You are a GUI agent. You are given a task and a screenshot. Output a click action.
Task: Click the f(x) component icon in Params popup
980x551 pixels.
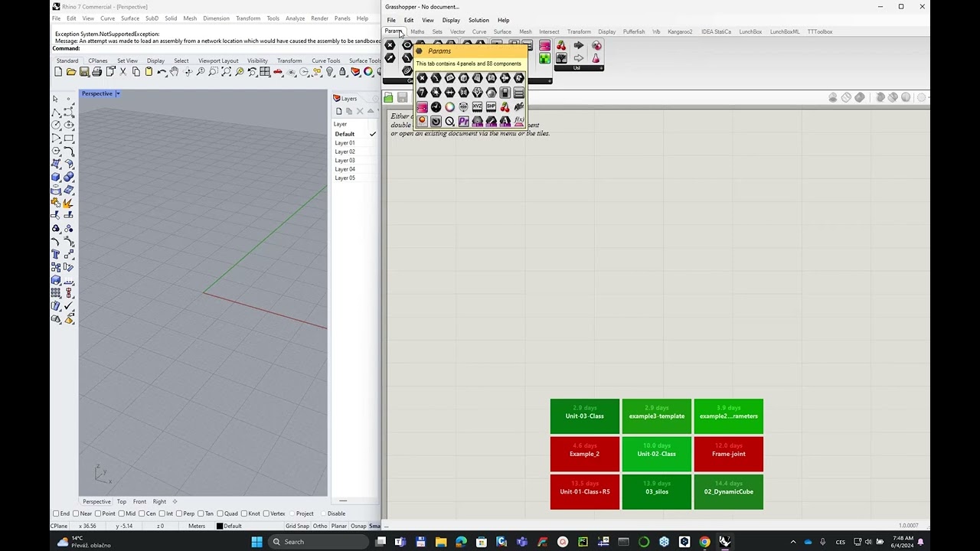(x=519, y=121)
